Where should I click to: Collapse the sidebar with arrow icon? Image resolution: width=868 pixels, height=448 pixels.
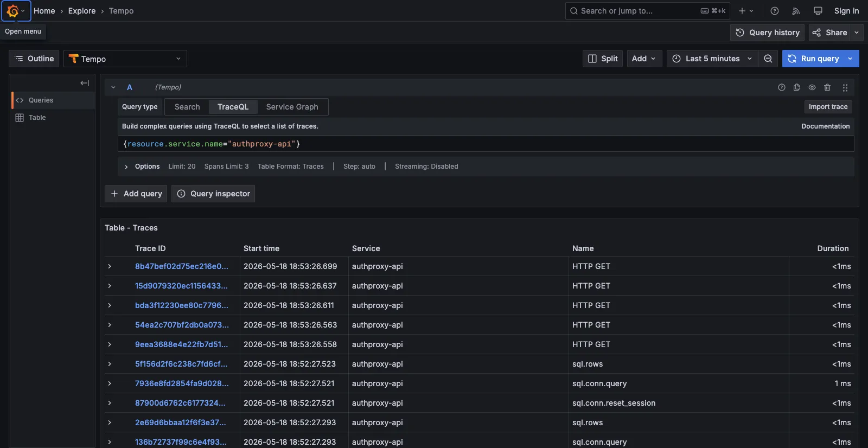click(85, 83)
